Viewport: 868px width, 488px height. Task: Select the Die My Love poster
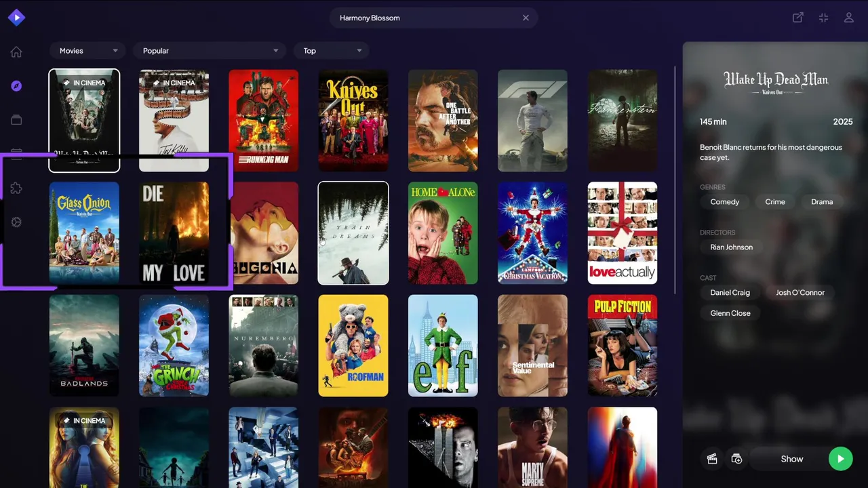coord(174,232)
